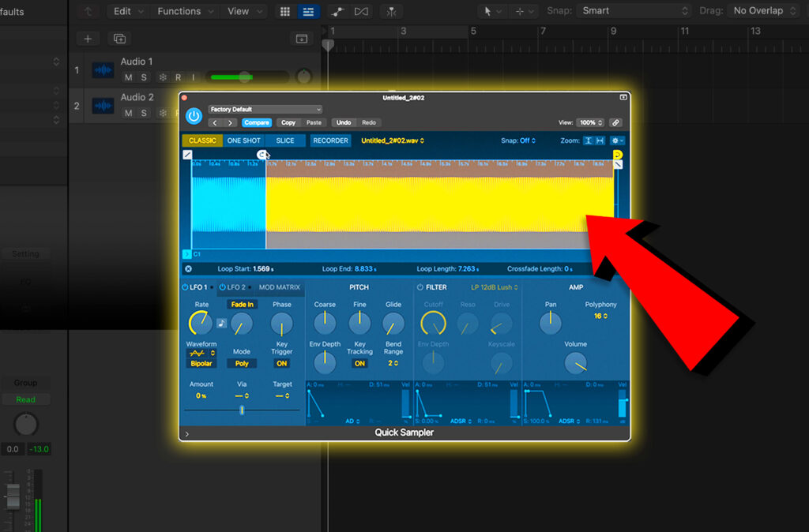
Task: Select the pencil edit icon above the waveform
Action: coord(187,154)
